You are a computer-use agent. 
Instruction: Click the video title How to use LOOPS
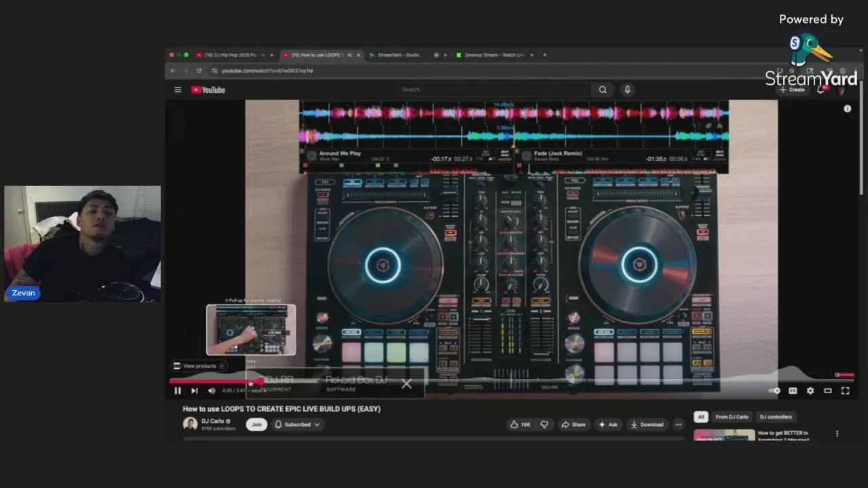point(281,409)
